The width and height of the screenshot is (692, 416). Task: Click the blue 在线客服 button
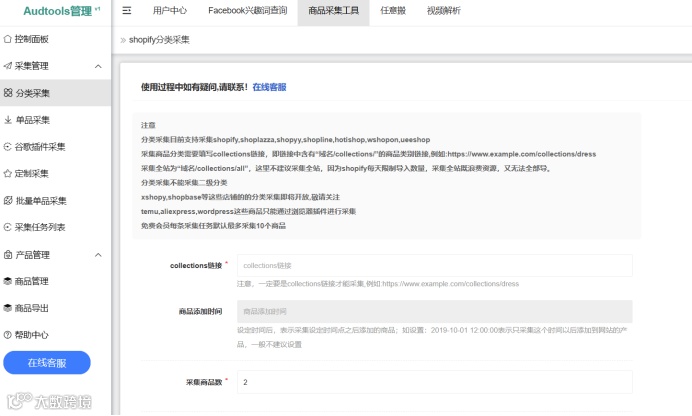pos(47,363)
